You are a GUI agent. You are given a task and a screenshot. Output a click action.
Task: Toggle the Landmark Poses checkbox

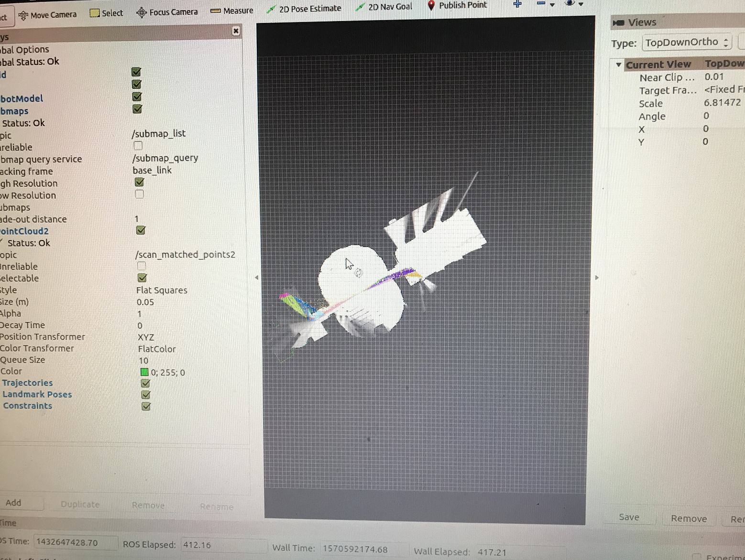point(146,395)
